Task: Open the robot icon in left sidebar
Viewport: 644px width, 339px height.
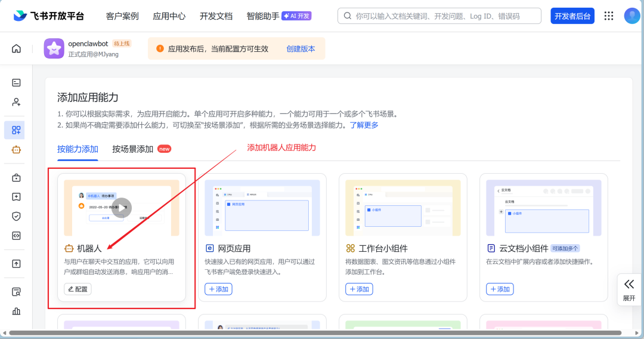Action: 16,150
